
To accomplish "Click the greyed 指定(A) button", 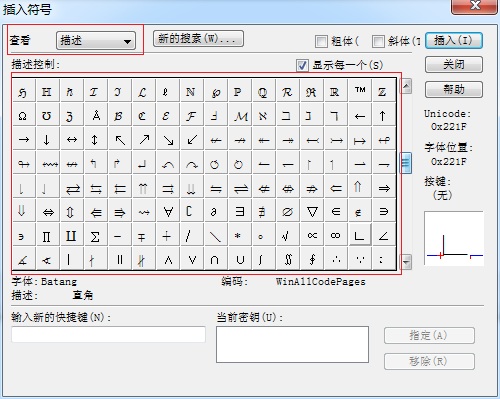I will (x=429, y=335).
